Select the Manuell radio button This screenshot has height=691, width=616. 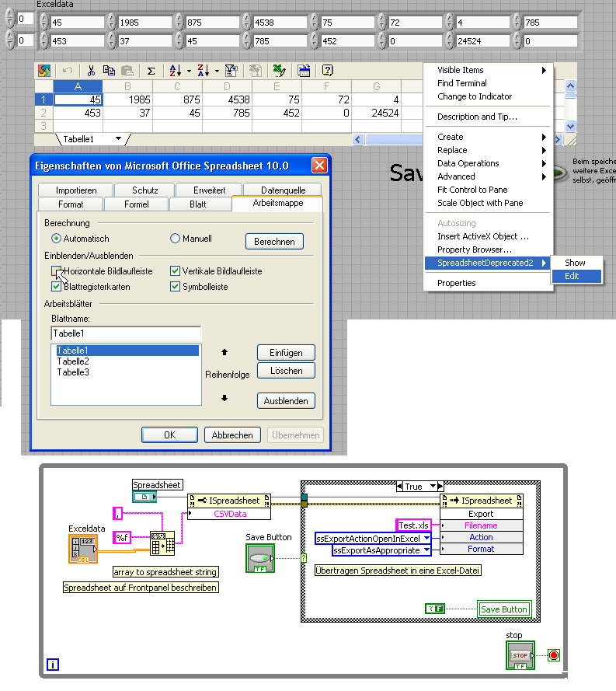tap(176, 239)
